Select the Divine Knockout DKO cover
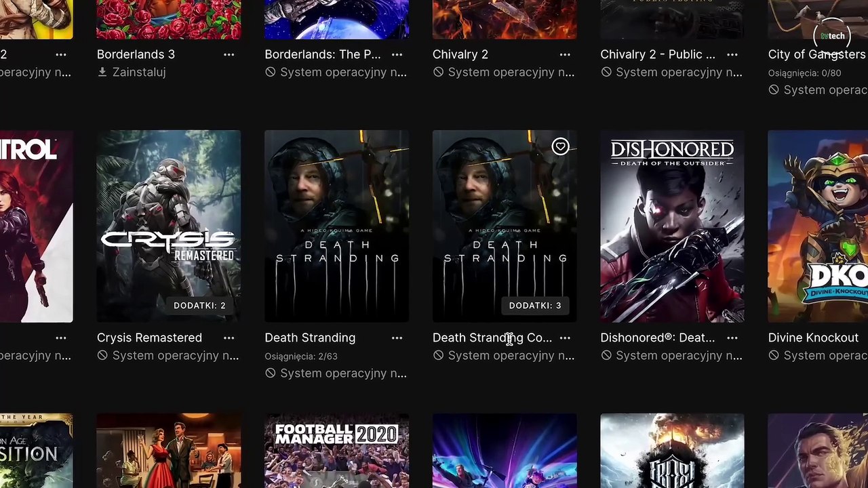The height and width of the screenshot is (488, 868). [x=818, y=226]
